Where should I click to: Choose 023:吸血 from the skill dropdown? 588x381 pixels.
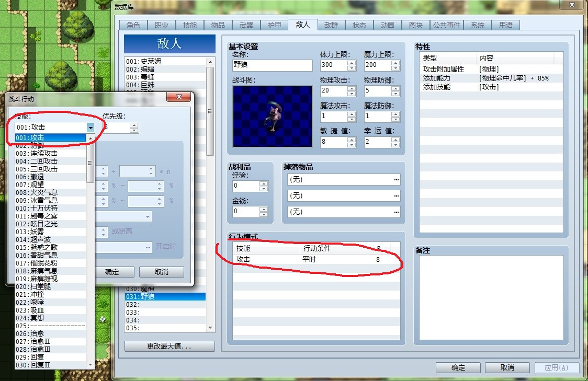50,310
